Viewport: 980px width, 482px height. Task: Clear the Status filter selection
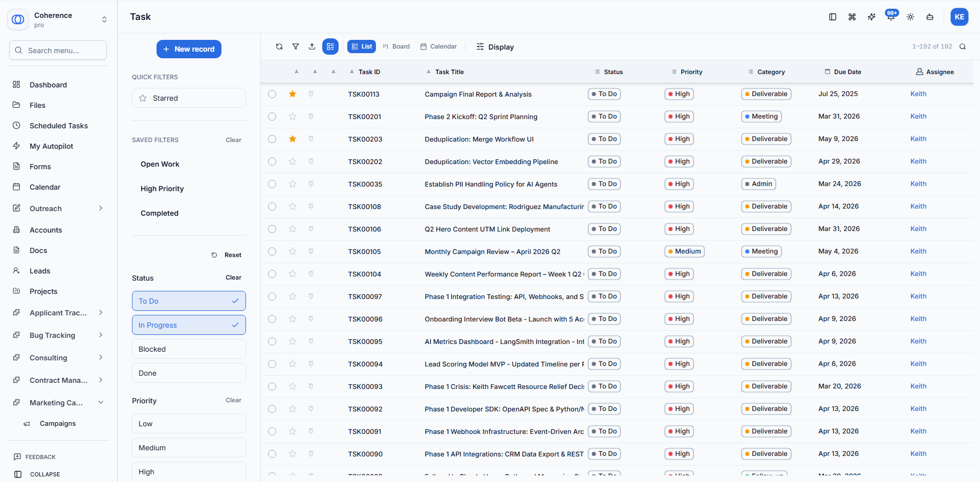[x=233, y=278]
